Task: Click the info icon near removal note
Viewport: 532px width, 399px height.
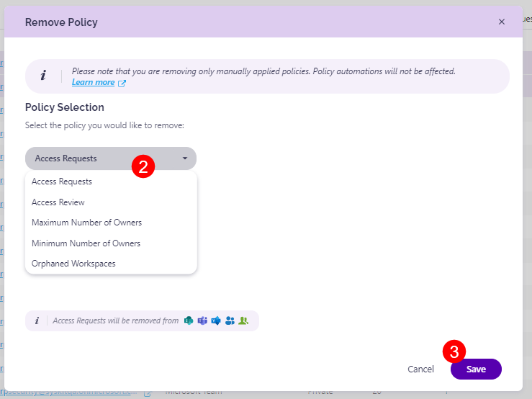Action: pos(37,320)
